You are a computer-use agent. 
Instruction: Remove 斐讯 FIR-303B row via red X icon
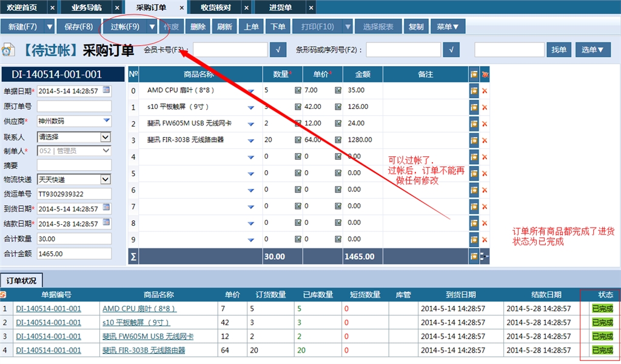(485, 139)
